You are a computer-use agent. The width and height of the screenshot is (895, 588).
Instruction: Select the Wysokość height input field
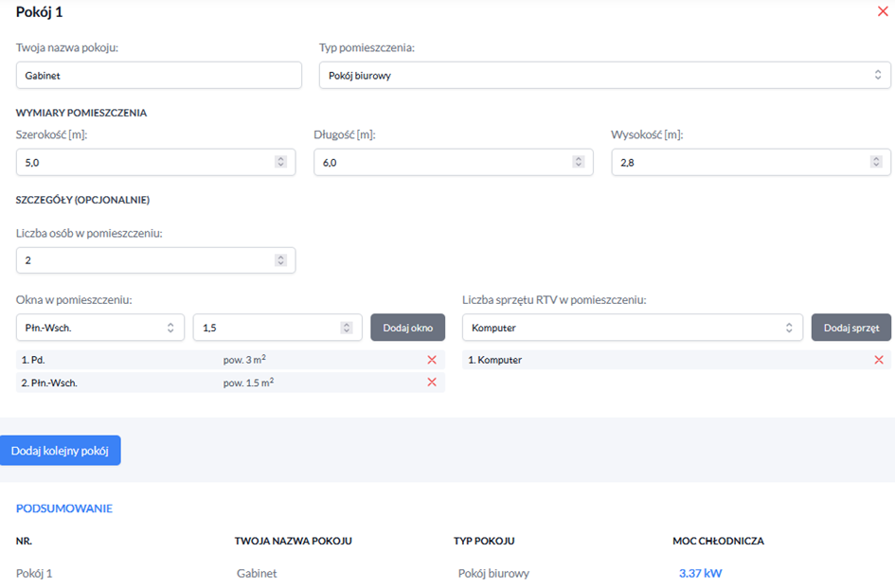point(739,163)
